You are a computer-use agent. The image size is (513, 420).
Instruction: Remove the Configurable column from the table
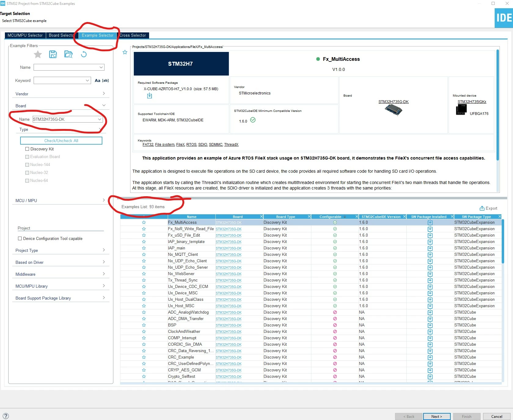357,217
